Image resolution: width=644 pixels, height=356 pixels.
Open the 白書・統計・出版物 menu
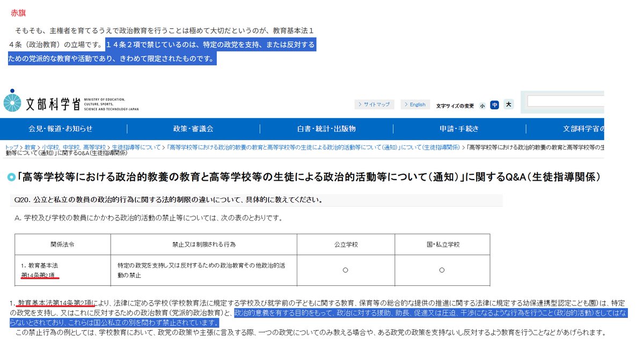click(326, 129)
